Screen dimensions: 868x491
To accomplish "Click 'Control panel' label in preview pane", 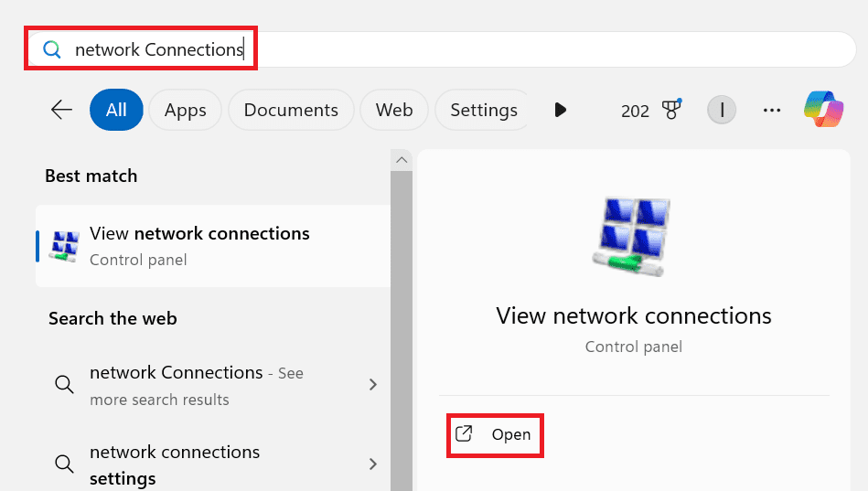I will pos(633,347).
